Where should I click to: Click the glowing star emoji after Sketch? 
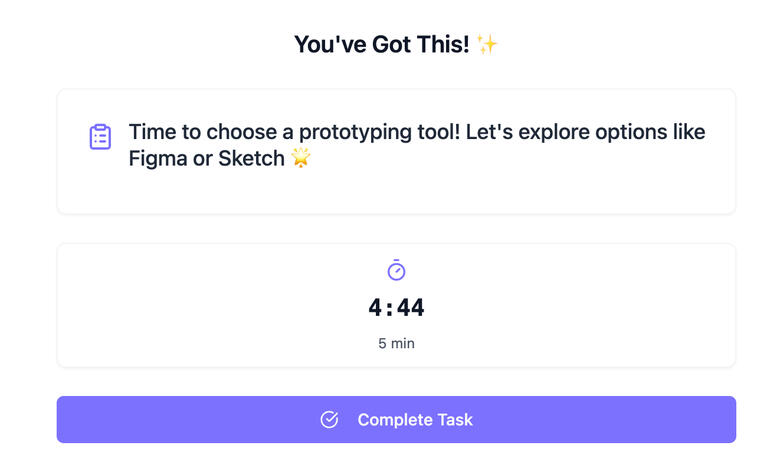click(x=300, y=159)
